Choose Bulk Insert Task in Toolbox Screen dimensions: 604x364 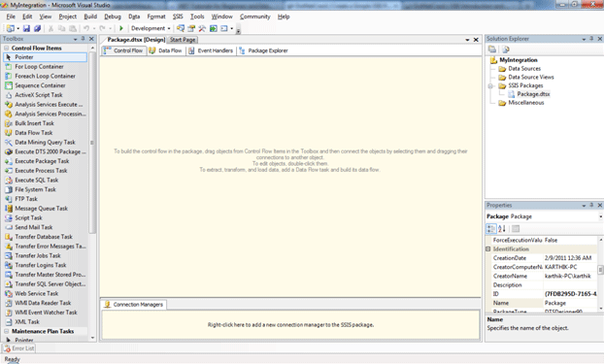[x=45, y=123]
